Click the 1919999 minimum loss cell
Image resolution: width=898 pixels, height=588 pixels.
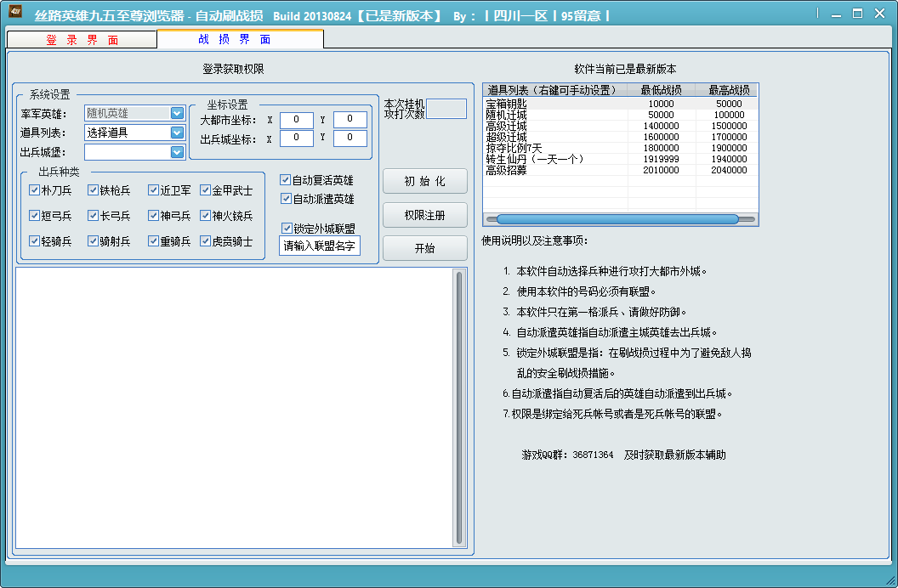[661, 159]
